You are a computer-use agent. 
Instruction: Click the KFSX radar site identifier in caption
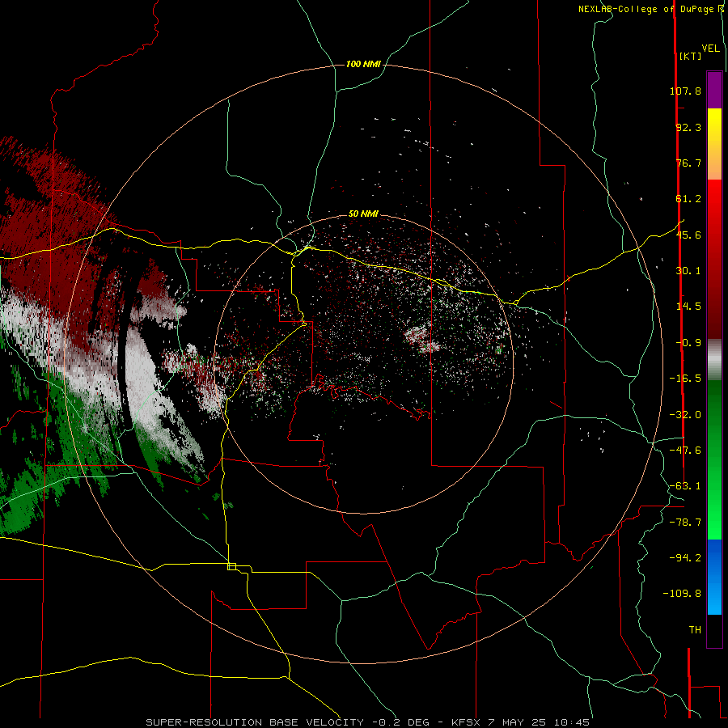(466, 722)
